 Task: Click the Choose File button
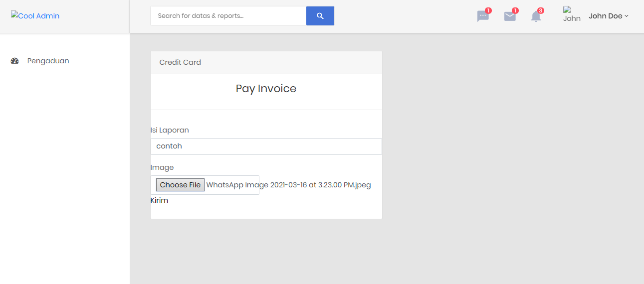[x=180, y=185]
